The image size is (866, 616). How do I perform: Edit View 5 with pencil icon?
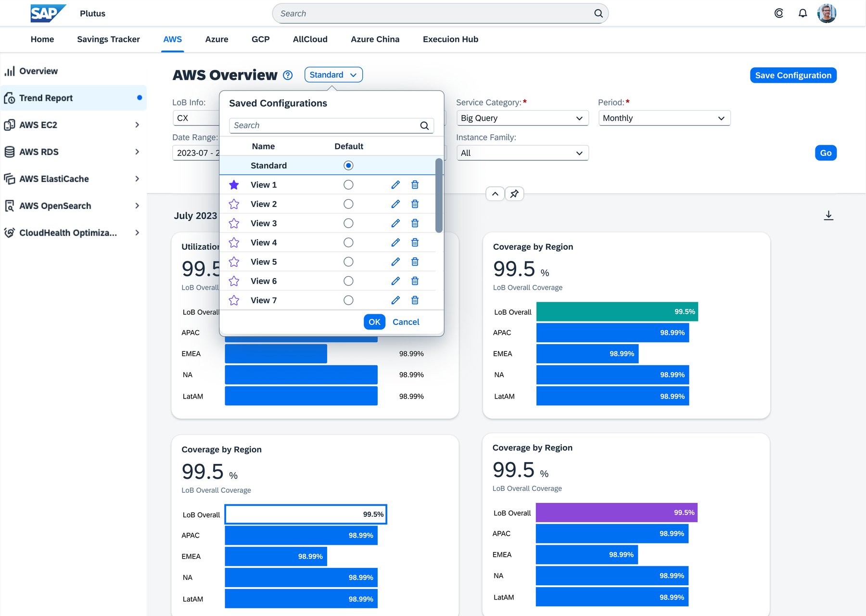click(395, 262)
